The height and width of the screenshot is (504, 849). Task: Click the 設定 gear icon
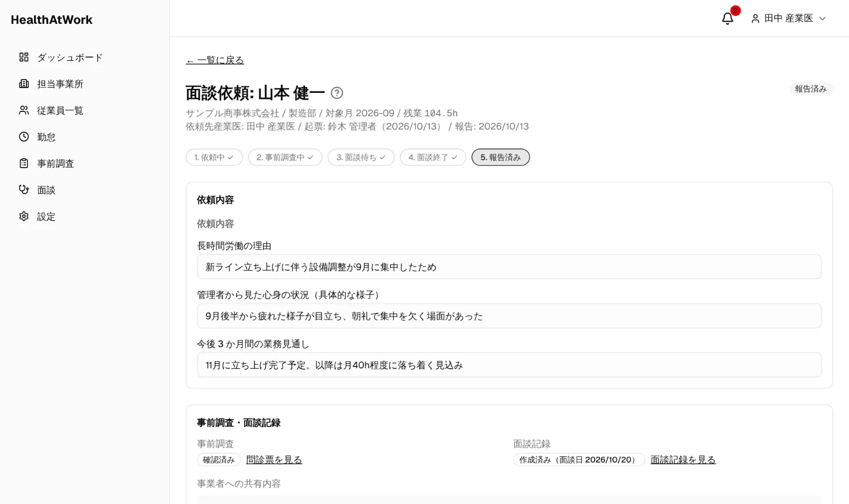click(24, 216)
